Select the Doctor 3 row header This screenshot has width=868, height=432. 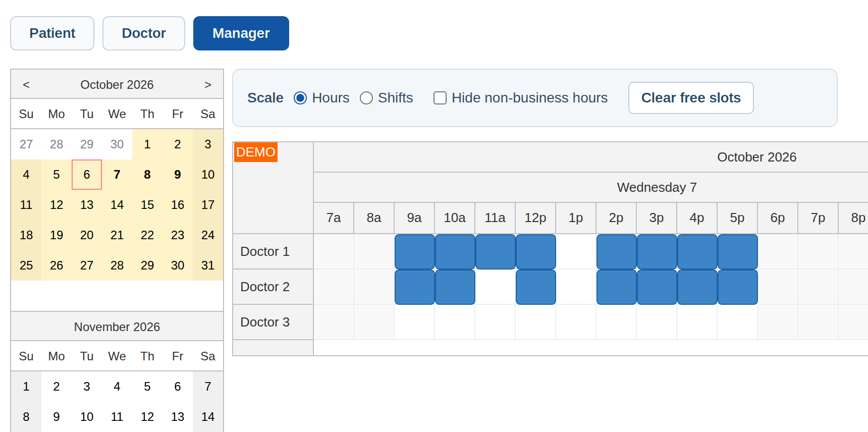click(273, 322)
